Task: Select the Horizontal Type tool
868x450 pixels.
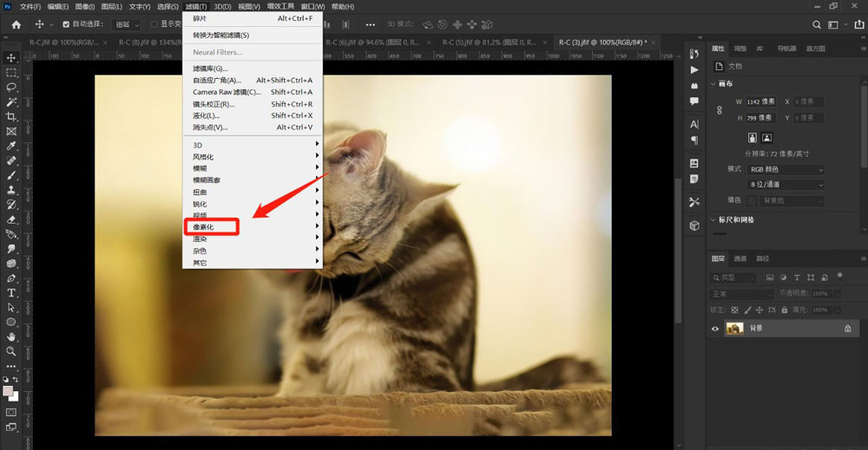Action: [11, 293]
